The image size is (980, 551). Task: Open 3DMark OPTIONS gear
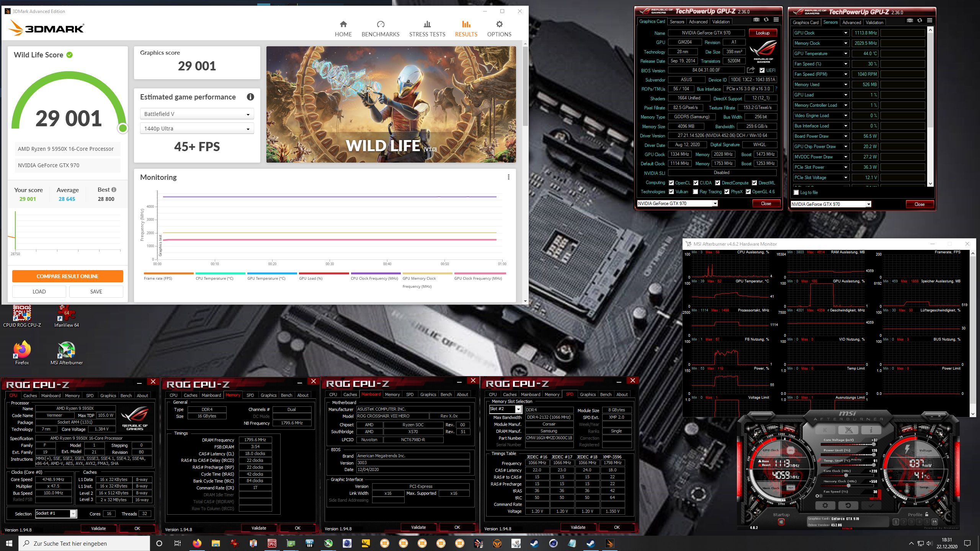pos(499,29)
